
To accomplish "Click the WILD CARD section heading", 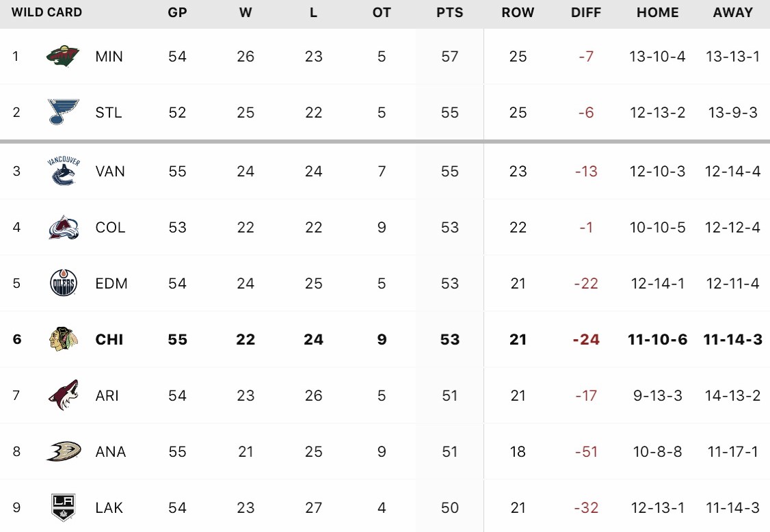I will 47,12.
